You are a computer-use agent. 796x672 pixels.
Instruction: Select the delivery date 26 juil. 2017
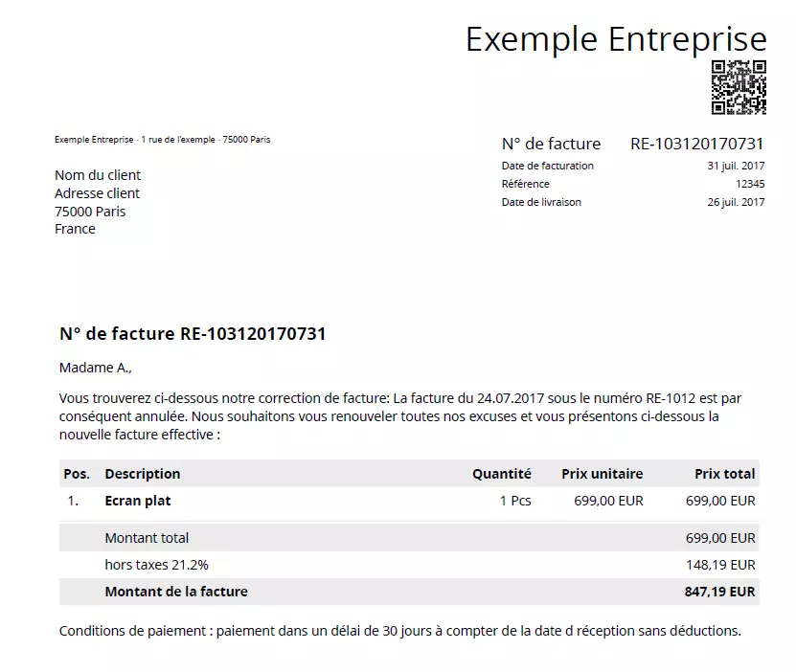pyautogui.click(x=736, y=202)
